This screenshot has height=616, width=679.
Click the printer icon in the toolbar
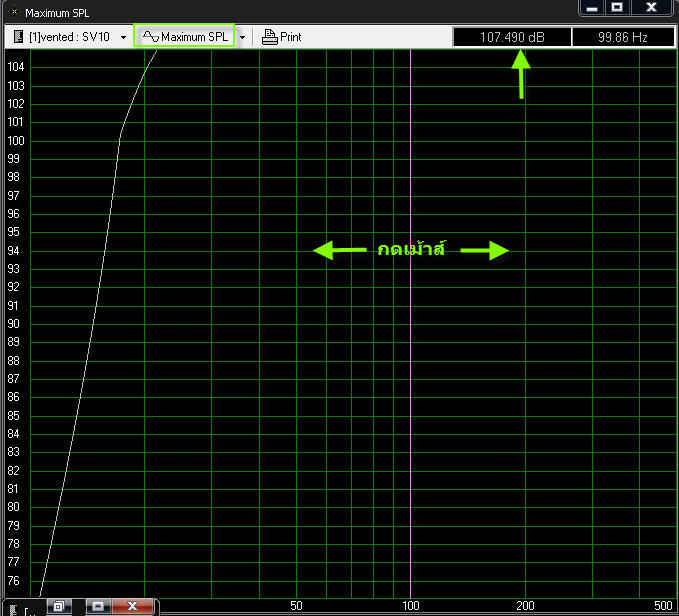(x=269, y=37)
